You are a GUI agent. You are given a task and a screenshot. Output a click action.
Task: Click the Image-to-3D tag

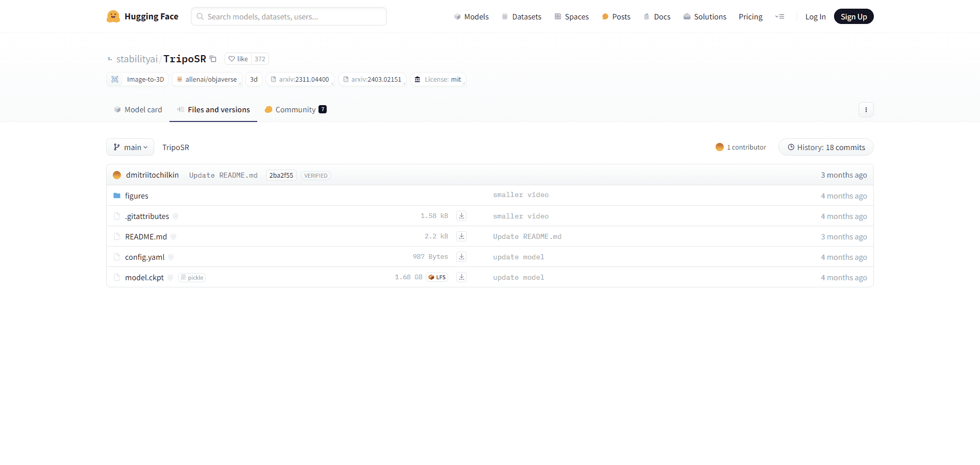tap(138, 79)
